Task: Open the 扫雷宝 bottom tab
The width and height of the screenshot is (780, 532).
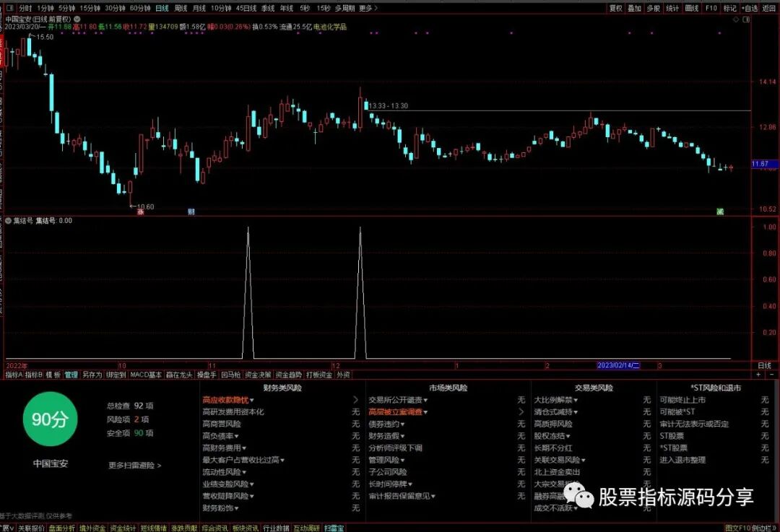Action: 334,528
